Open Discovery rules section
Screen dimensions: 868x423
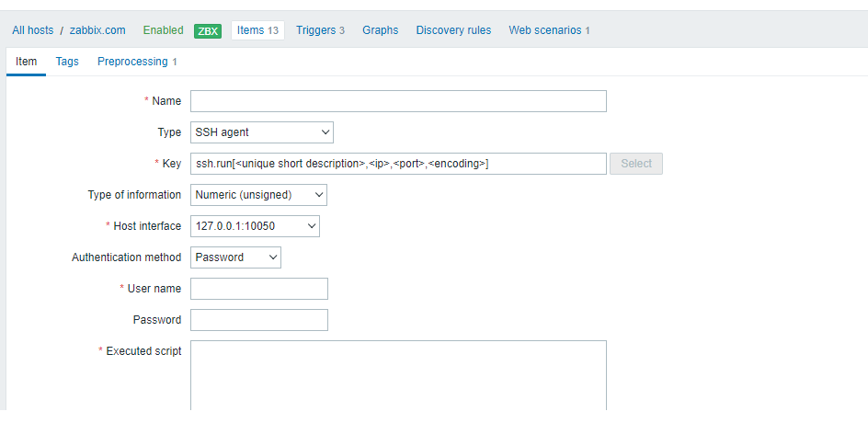(x=453, y=30)
